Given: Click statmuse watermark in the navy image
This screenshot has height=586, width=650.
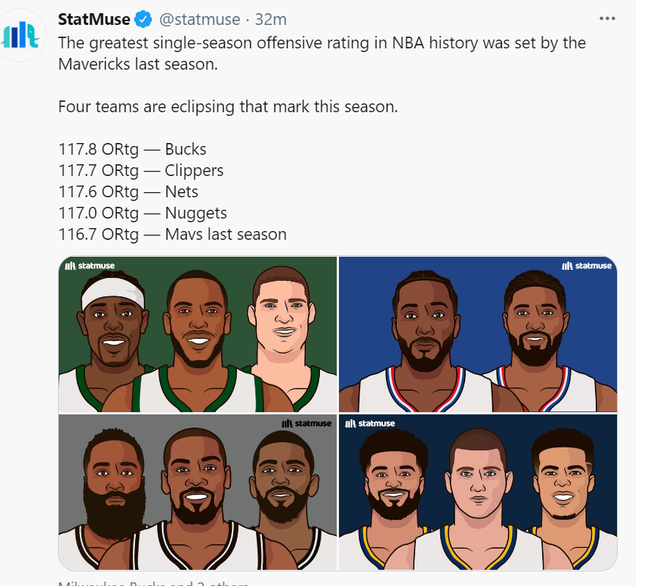Looking at the screenshot, I should click(x=370, y=424).
